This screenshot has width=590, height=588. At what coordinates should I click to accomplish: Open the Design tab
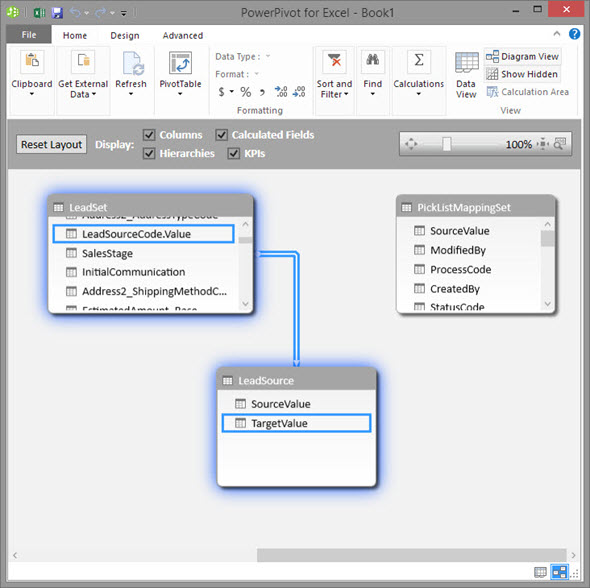125,35
